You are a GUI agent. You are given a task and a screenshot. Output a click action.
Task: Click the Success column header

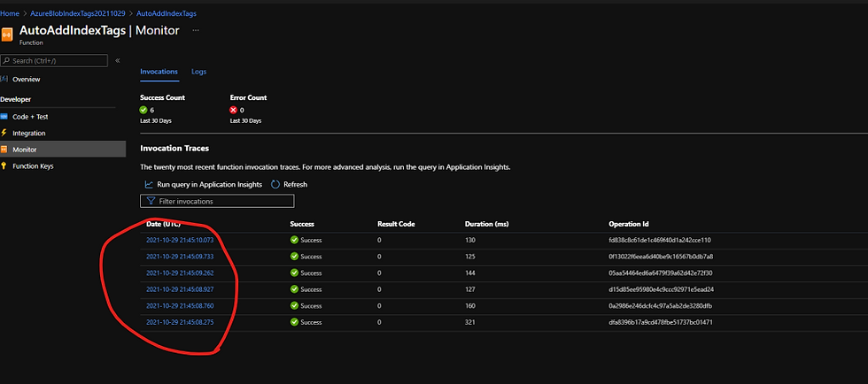tap(302, 224)
